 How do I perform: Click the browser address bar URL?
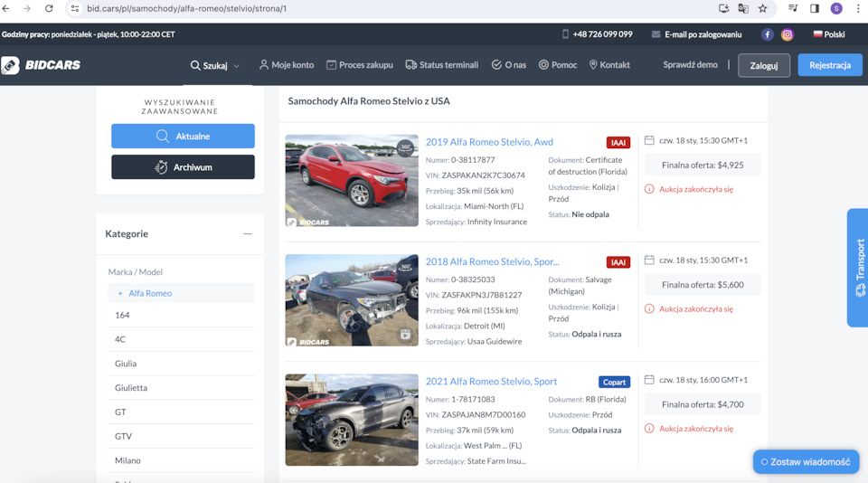186,8
